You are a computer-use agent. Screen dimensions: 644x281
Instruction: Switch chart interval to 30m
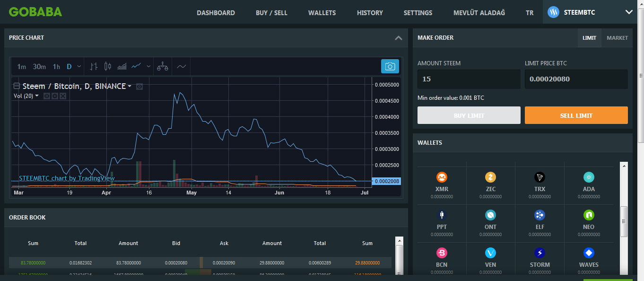(39, 67)
